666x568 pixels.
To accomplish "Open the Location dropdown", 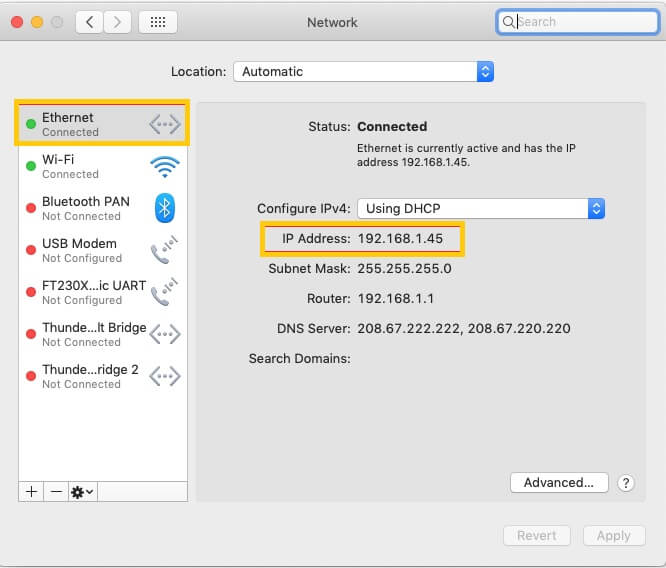I will (363, 71).
